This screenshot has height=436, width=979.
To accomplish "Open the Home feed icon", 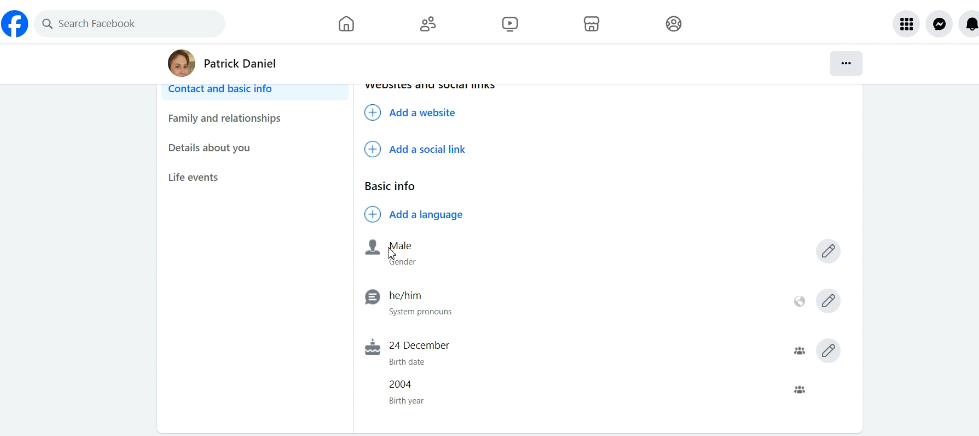I will [x=346, y=24].
